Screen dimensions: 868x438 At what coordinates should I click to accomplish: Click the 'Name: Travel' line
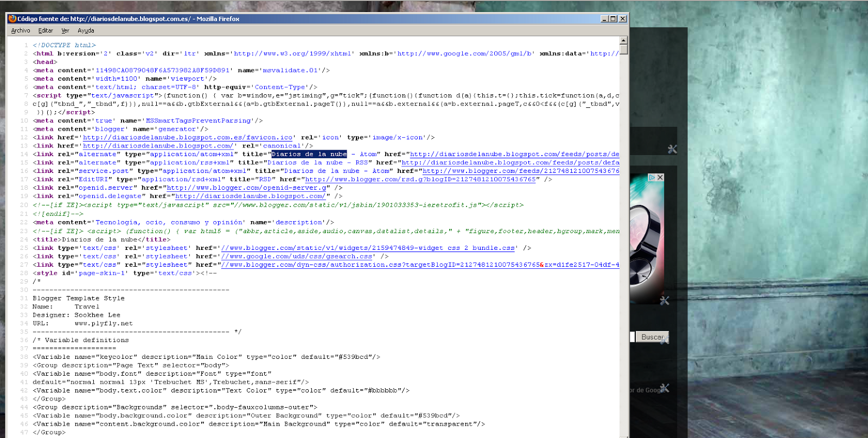66,307
